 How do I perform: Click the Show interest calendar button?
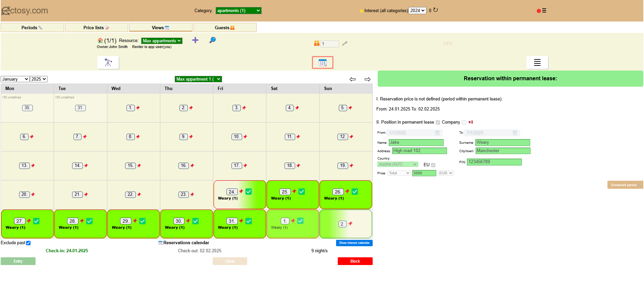point(354,243)
